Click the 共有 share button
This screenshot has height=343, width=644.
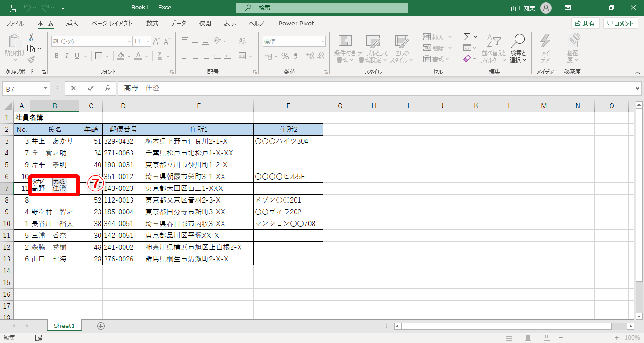click(586, 24)
